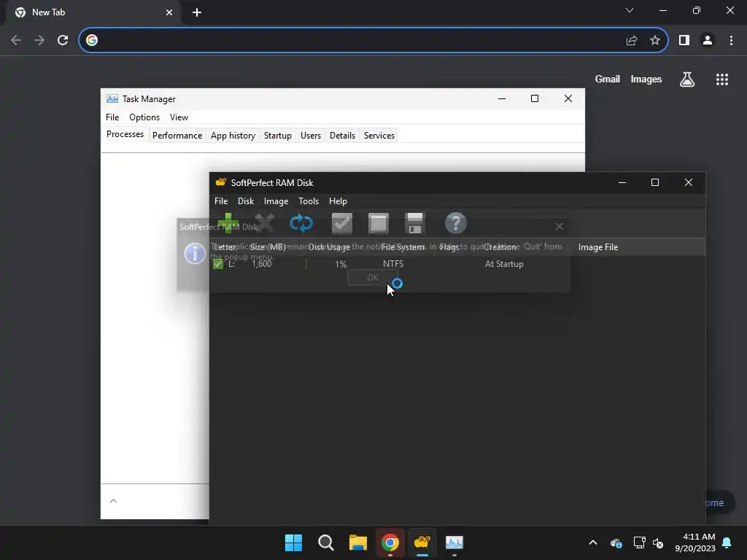Open the taskbar clock and date
The image size is (747, 560).
pyautogui.click(x=695, y=542)
